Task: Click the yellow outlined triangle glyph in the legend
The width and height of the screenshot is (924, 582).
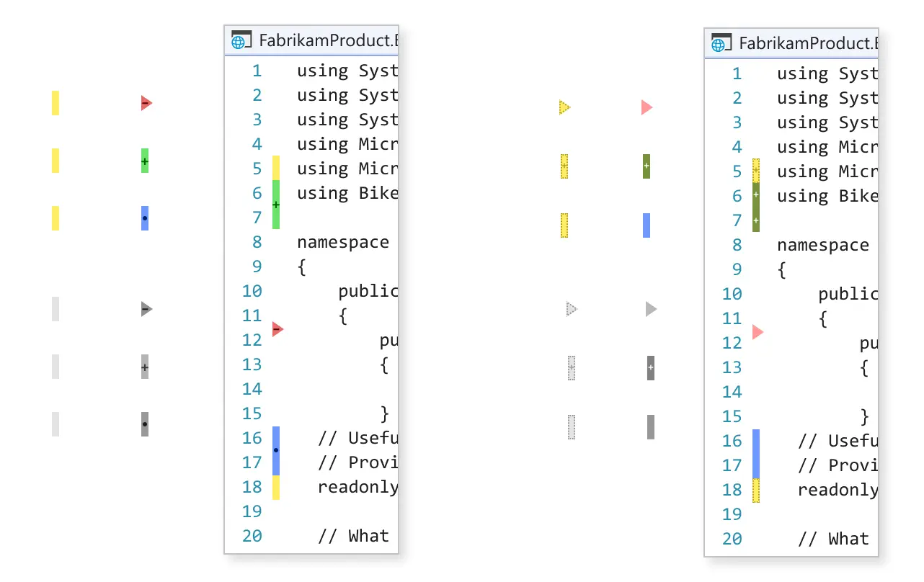Action: pyautogui.click(x=564, y=107)
